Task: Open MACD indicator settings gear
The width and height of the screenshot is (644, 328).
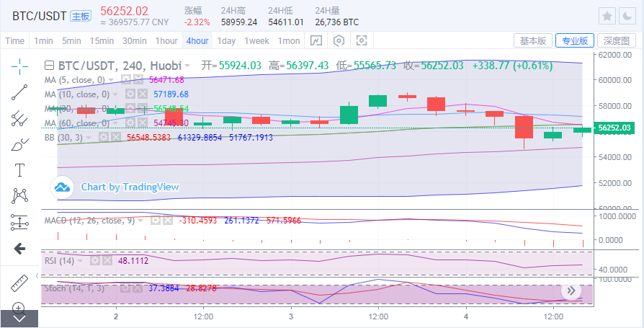Action: (x=156, y=221)
